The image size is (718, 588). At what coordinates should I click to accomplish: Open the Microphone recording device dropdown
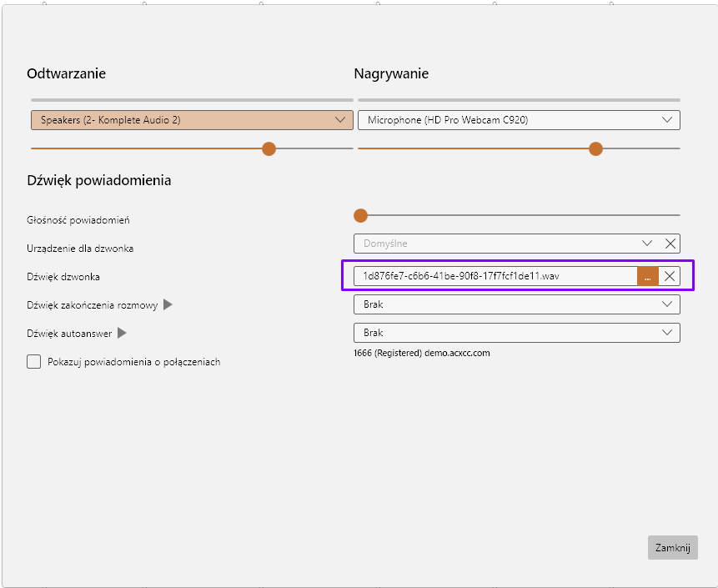click(519, 120)
